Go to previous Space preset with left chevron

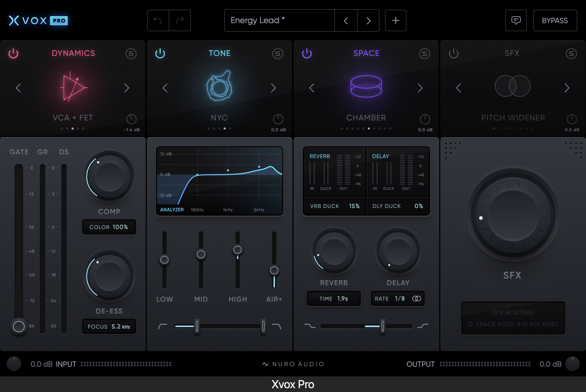click(x=312, y=88)
